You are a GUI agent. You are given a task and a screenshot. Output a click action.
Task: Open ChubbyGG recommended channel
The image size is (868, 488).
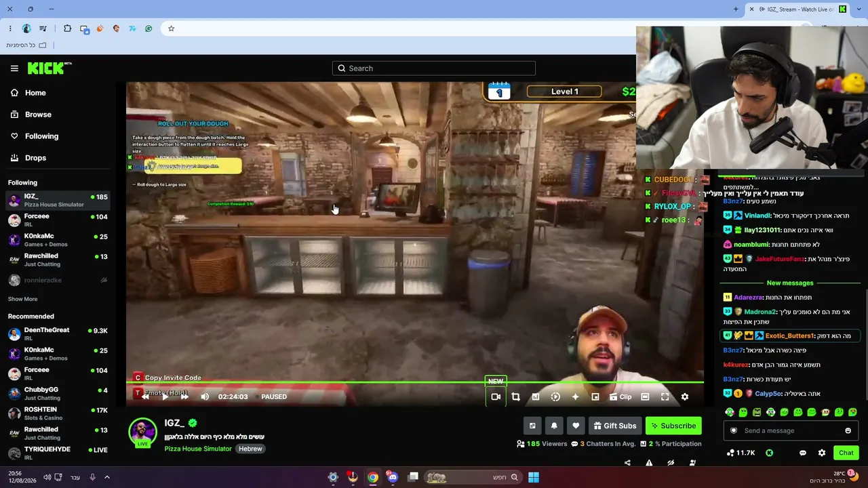[x=58, y=393]
